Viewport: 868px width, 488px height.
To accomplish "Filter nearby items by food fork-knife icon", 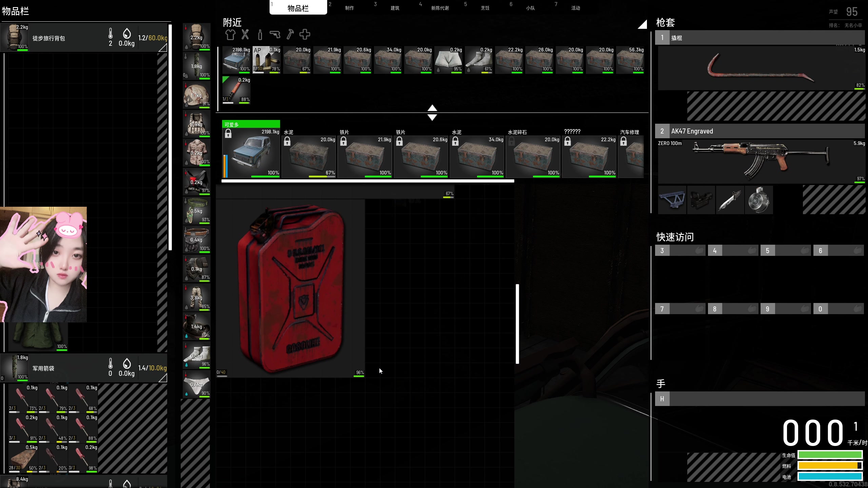I will coord(245,35).
